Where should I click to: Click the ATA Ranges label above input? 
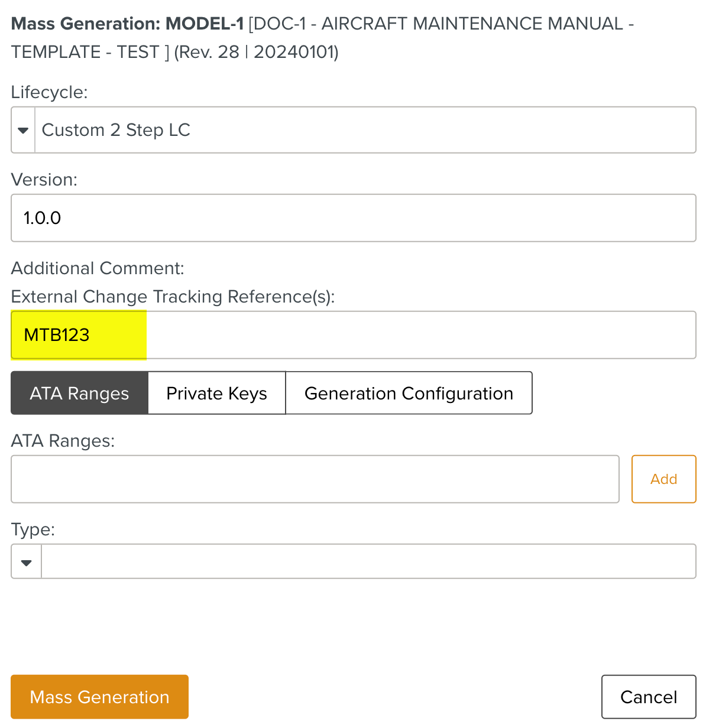pyautogui.click(x=63, y=441)
